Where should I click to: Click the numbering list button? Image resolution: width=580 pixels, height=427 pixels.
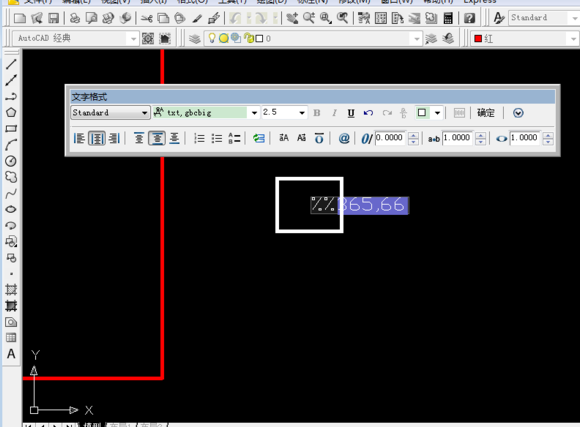[x=199, y=138]
